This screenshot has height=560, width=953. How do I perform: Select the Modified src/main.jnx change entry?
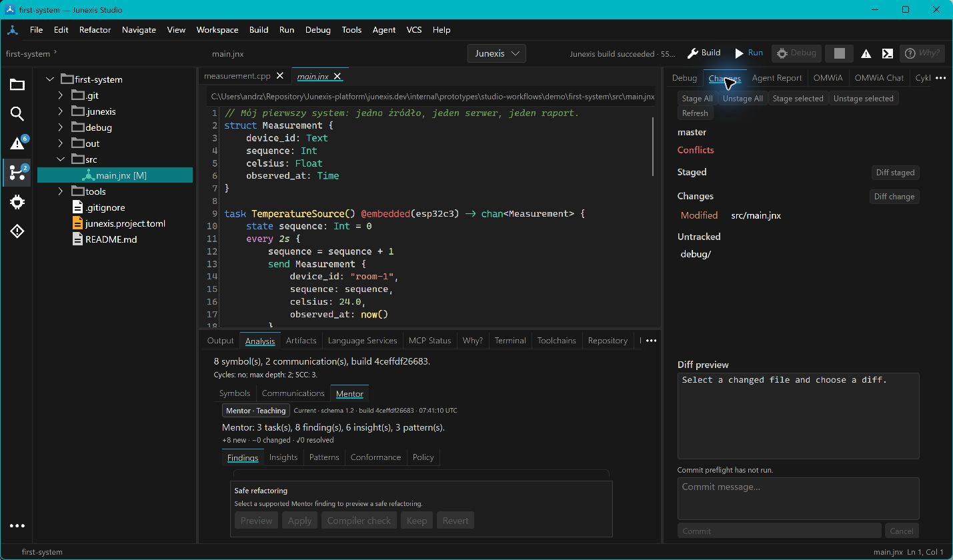[798, 215]
